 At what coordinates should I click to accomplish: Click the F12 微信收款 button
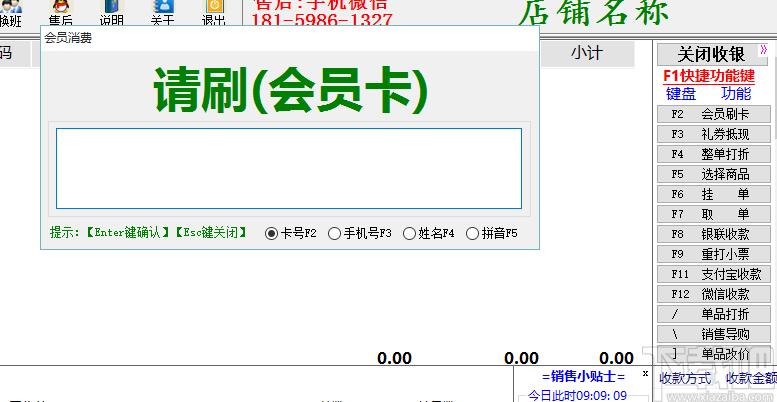714,294
